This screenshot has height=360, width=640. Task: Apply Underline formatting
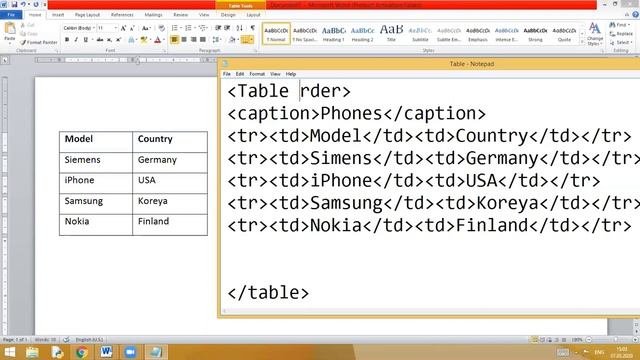pyautogui.click(x=85, y=40)
